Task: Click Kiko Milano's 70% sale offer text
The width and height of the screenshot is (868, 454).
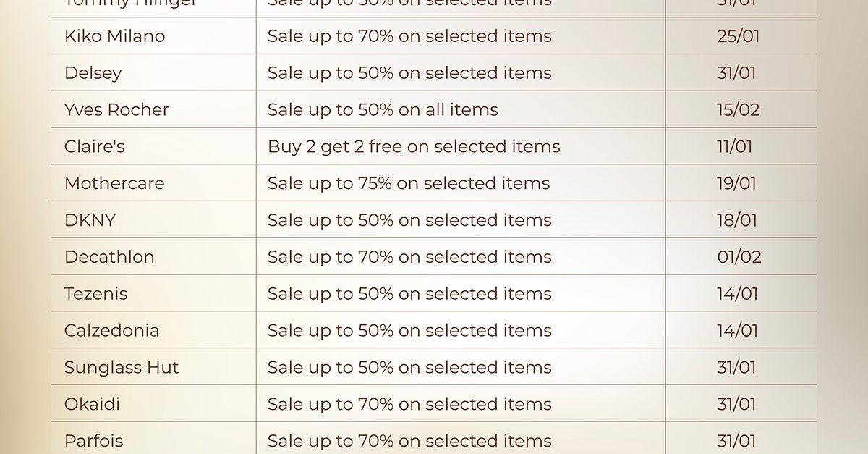Action: pos(409,36)
